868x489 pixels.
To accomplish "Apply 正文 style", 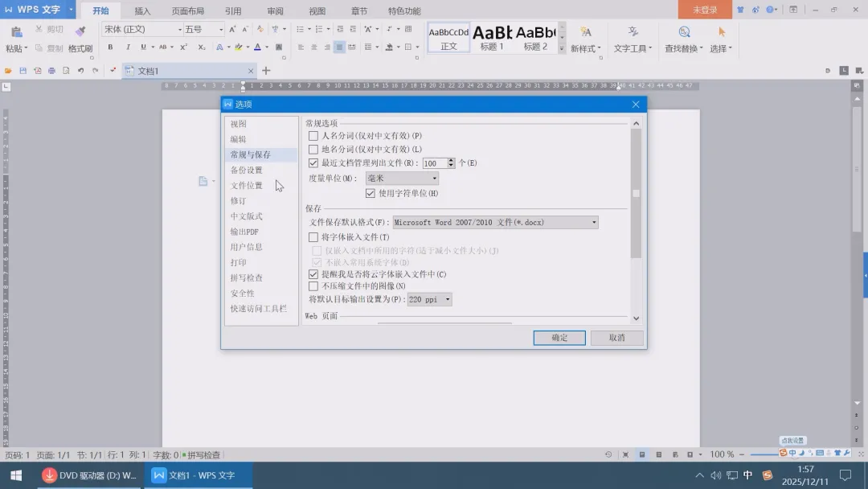I will (x=448, y=39).
